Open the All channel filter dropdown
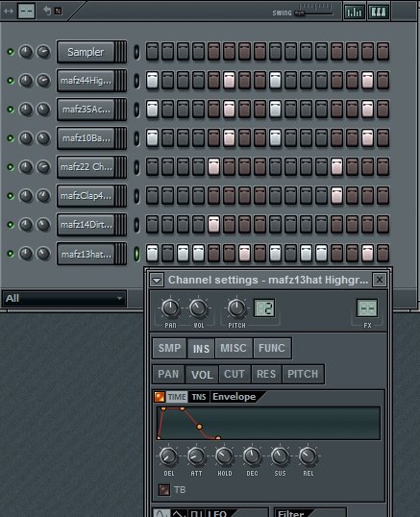Screen dimensions: 420x517 [x=64, y=299]
